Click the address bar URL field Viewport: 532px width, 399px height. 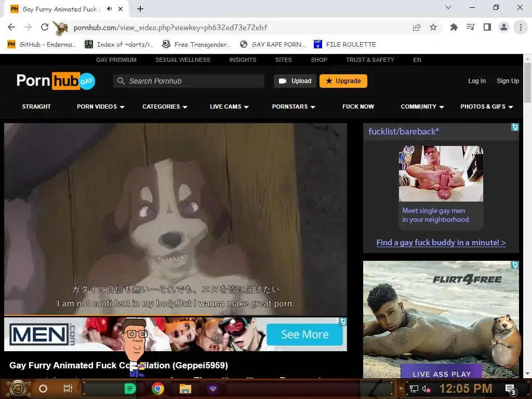click(x=237, y=28)
